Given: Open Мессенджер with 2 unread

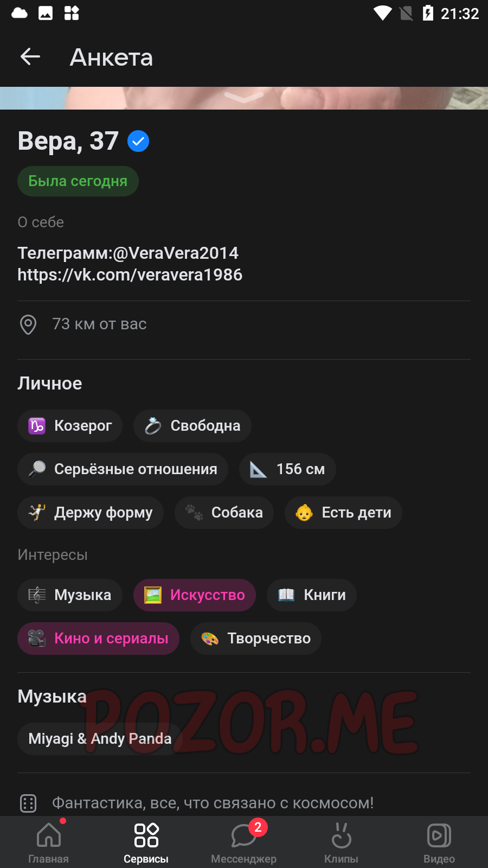Looking at the screenshot, I should pos(244,841).
